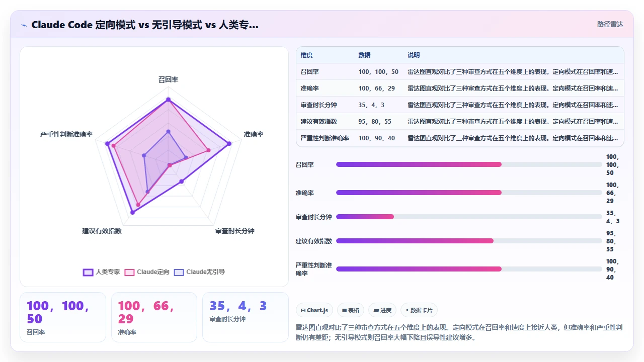This screenshot has height=362, width=644.
Task: Click the radar chart 严重性判断准确率 axis label
Action: pos(67,135)
